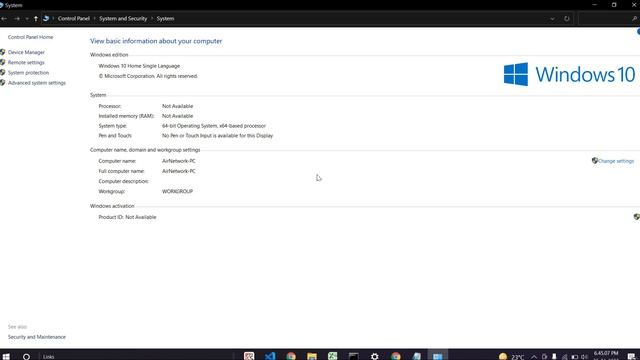
Task: Click the 'Product ID: Not Available' text
Action: coord(127,217)
